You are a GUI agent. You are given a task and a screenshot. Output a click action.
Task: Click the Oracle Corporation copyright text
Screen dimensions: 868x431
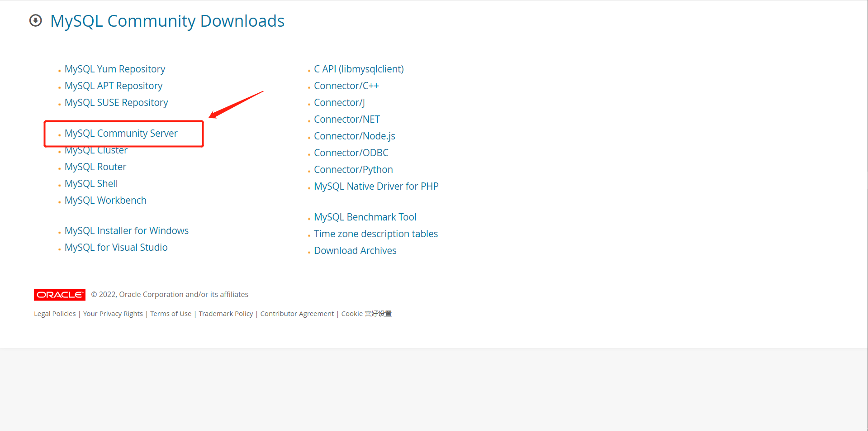click(170, 295)
